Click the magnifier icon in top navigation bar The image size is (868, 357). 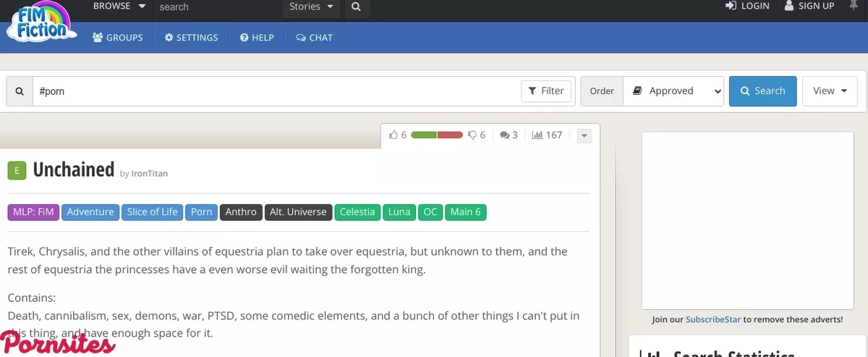click(x=355, y=7)
